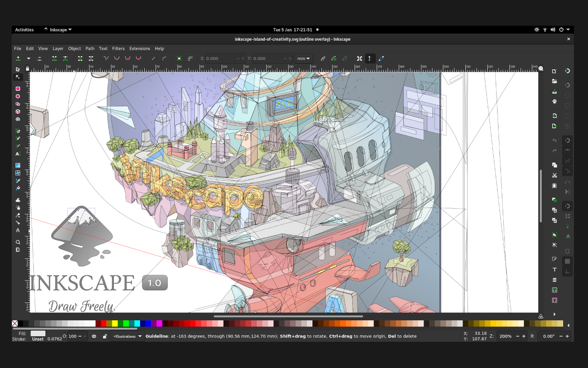Open a document with the folder icon
Screen dimensions: 588x368
click(554, 81)
